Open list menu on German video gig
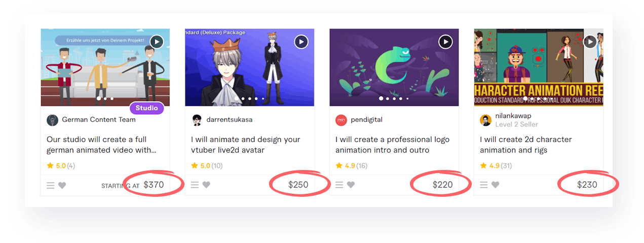The width and height of the screenshot is (644, 243). pyautogui.click(x=51, y=186)
